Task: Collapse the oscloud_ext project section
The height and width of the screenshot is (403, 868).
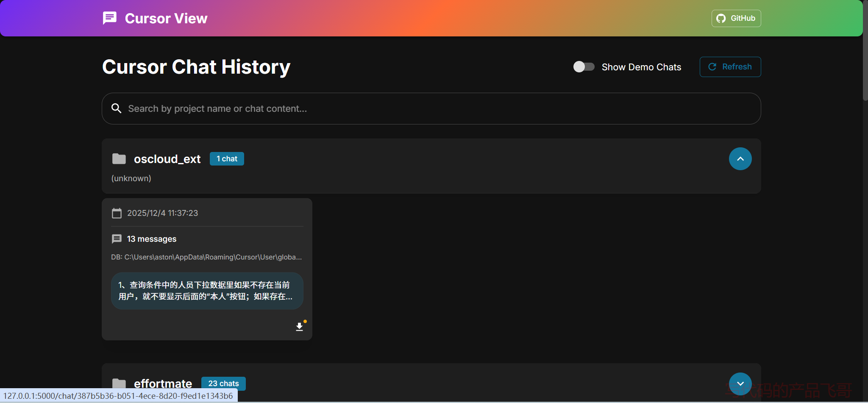Action: 740,159
